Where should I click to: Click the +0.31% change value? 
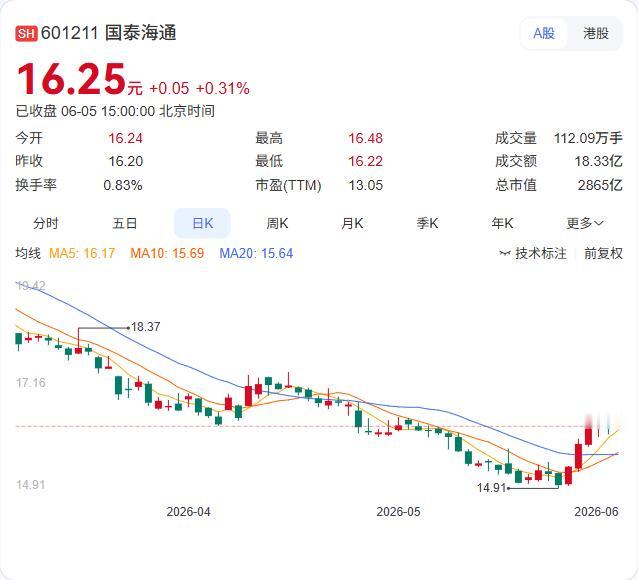223,88
